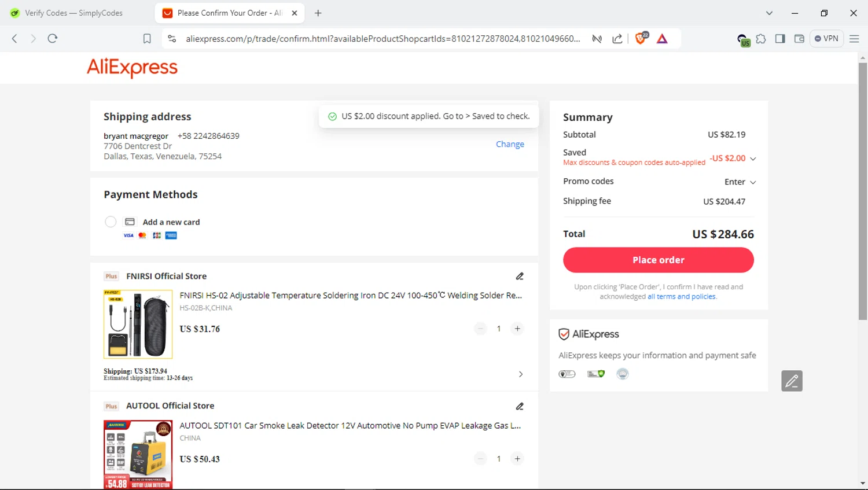Click the floating feedback edit icon
This screenshot has width=868, height=490.
pyautogui.click(x=792, y=381)
